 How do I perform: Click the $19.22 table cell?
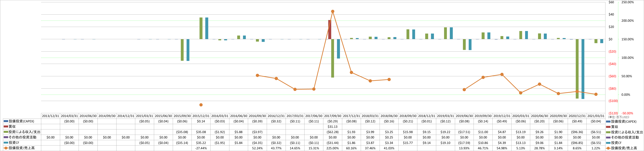click(445, 132)
